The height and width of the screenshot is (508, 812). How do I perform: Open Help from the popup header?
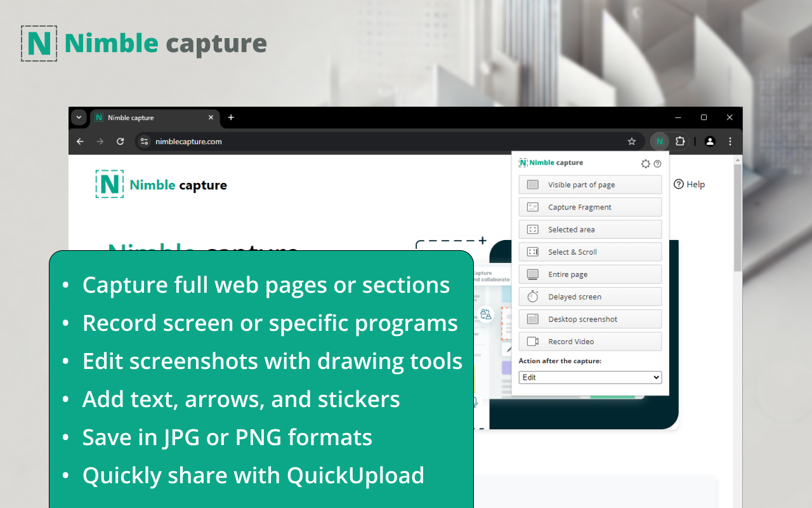click(x=658, y=163)
